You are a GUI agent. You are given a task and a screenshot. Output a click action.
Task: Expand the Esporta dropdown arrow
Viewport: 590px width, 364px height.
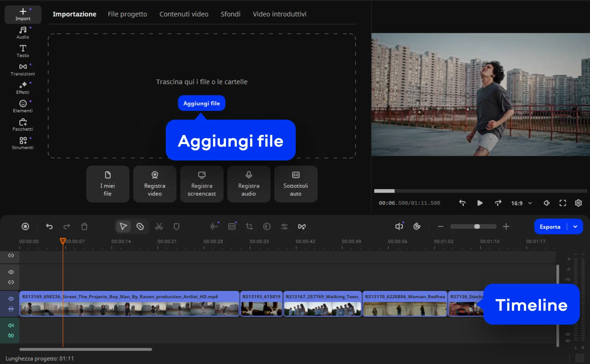point(575,226)
